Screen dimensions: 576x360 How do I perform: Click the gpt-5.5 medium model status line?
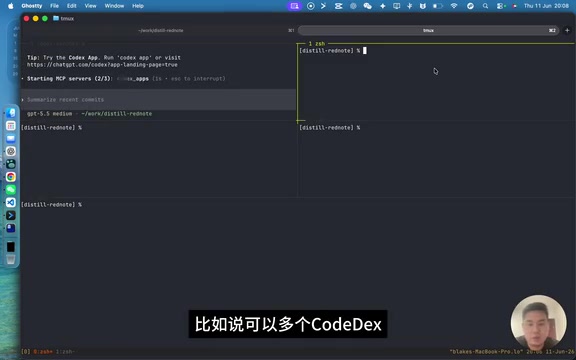89,114
